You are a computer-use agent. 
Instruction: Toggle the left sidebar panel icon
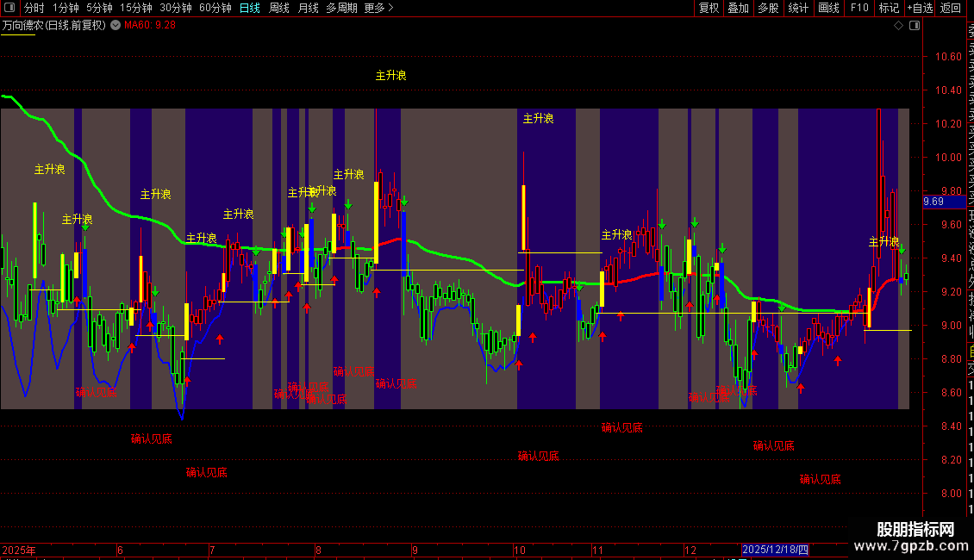(x=9, y=8)
